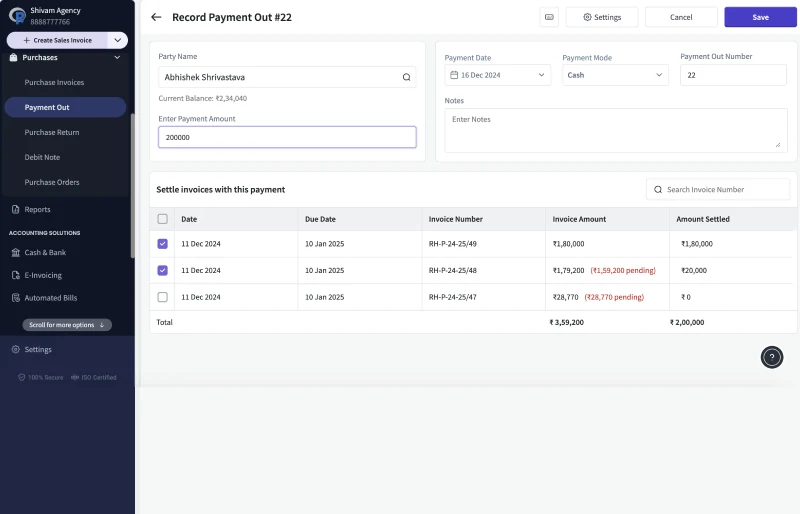Click the Enter Payment Amount field
This screenshot has height=514, width=800.
[x=287, y=137]
